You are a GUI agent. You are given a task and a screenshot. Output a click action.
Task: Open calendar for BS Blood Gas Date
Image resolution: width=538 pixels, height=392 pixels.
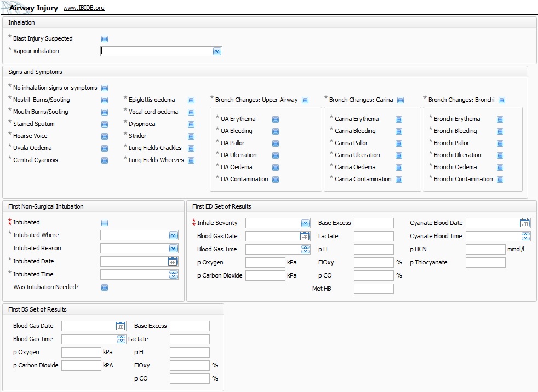[121, 326]
